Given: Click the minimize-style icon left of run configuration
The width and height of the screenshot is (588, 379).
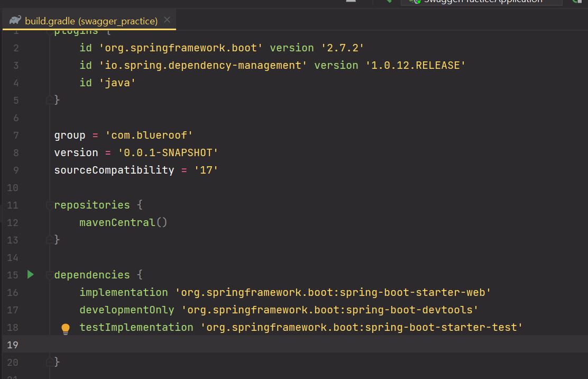Looking at the screenshot, I should (351, 2).
